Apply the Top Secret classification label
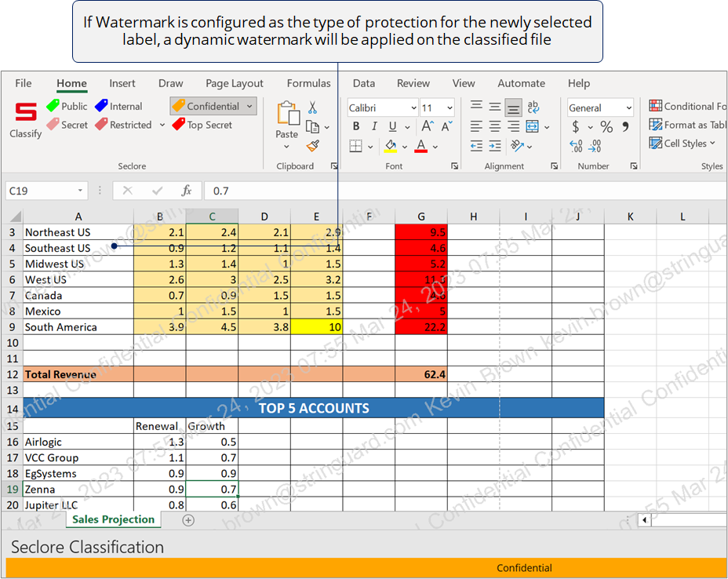 tap(202, 125)
